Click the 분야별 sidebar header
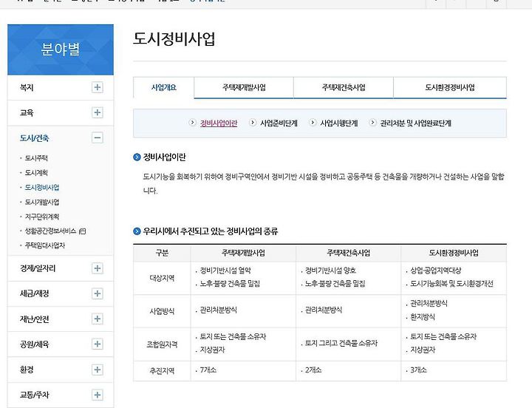532x408 pixels. point(61,50)
